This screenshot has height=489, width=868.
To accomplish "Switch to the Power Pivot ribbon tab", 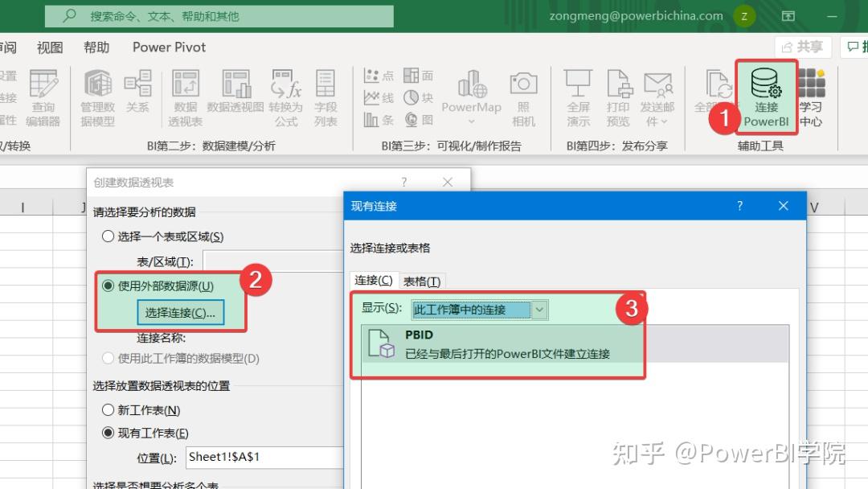I will pyautogui.click(x=168, y=47).
